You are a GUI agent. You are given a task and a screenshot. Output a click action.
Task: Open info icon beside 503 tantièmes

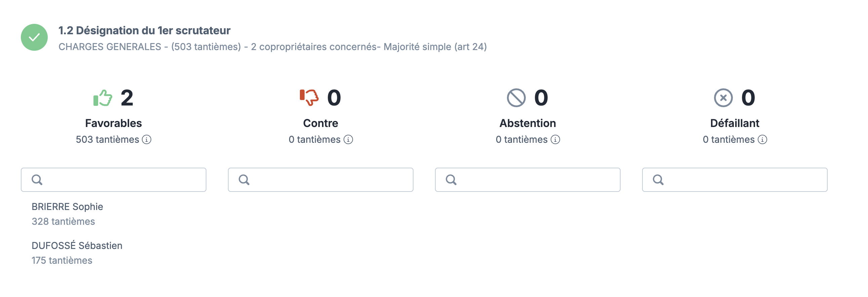pyautogui.click(x=147, y=139)
